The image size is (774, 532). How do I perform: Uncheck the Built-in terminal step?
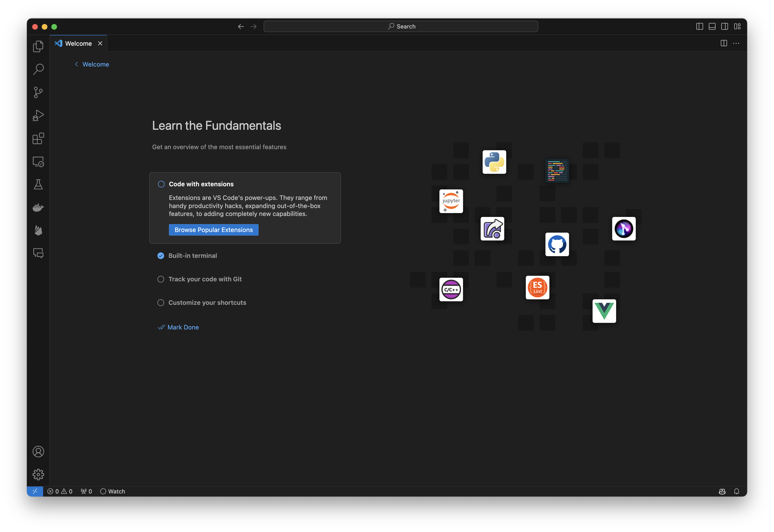(x=161, y=256)
